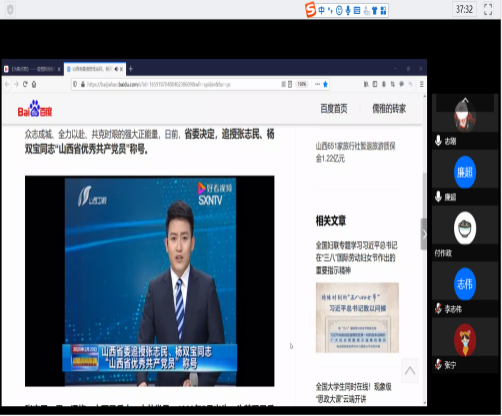Toggle the microphone icon for 廉超

439,197
